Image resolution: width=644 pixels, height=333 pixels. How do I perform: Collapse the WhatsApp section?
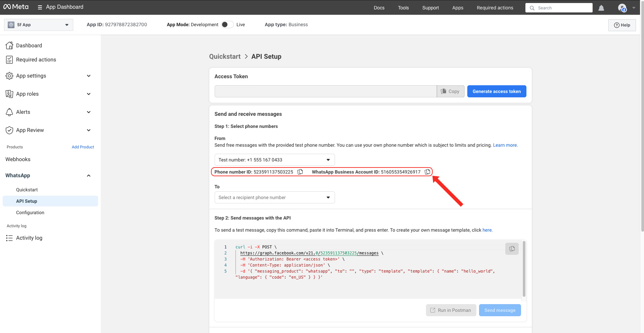(x=89, y=176)
